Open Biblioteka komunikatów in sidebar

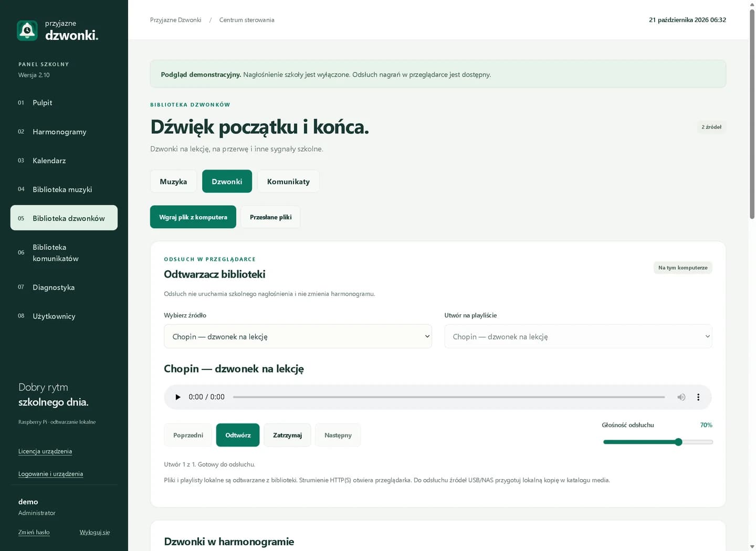tap(64, 253)
